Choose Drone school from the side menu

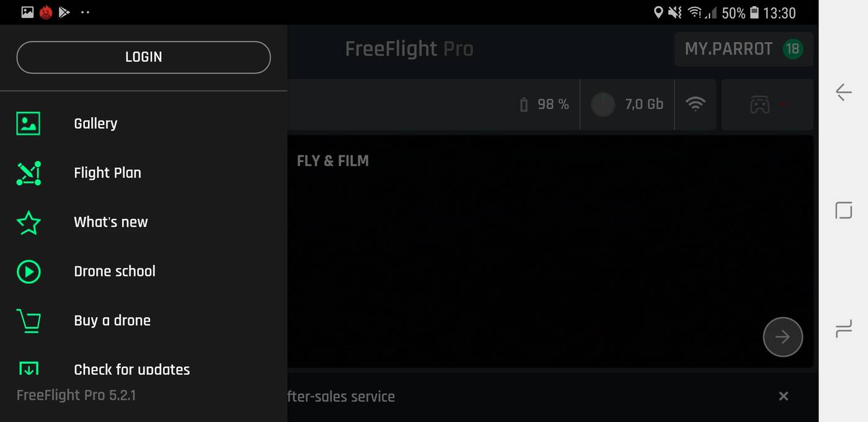point(115,271)
